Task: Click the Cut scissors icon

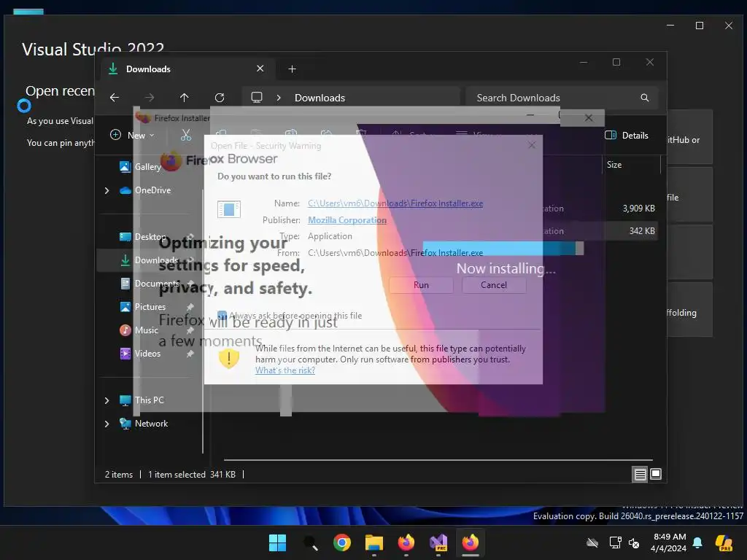Action: point(186,135)
